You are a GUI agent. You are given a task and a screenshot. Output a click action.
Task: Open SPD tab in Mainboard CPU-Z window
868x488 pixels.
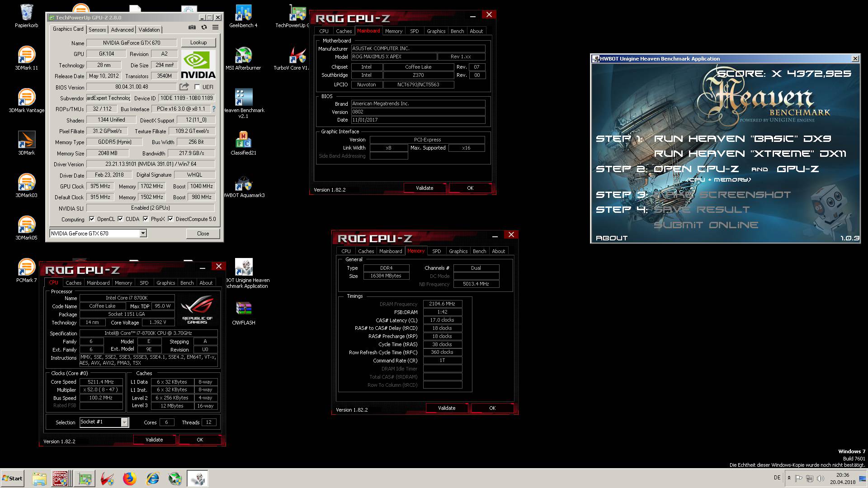pyautogui.click(x=414, y=31)
